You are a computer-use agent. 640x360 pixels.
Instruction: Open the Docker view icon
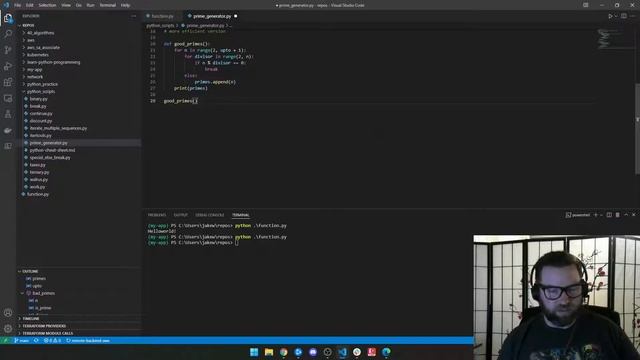(x=8, y=130)
